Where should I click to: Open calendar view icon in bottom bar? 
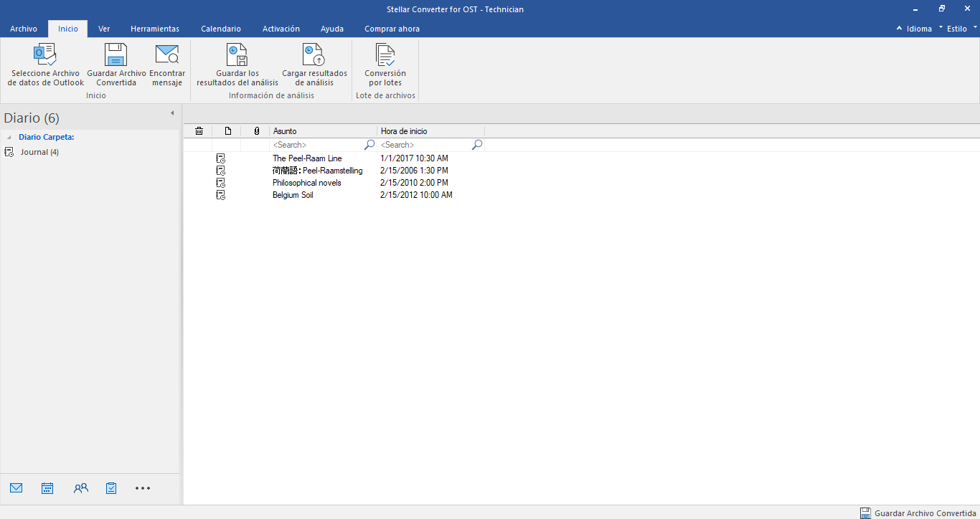click(47, 488)
